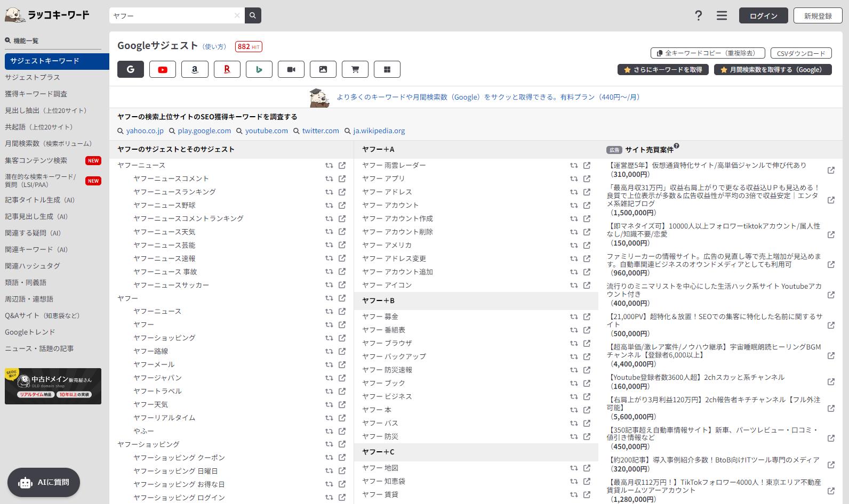Clear the search field with X
The image size is (849, 504).
click(x=237, y=15)
